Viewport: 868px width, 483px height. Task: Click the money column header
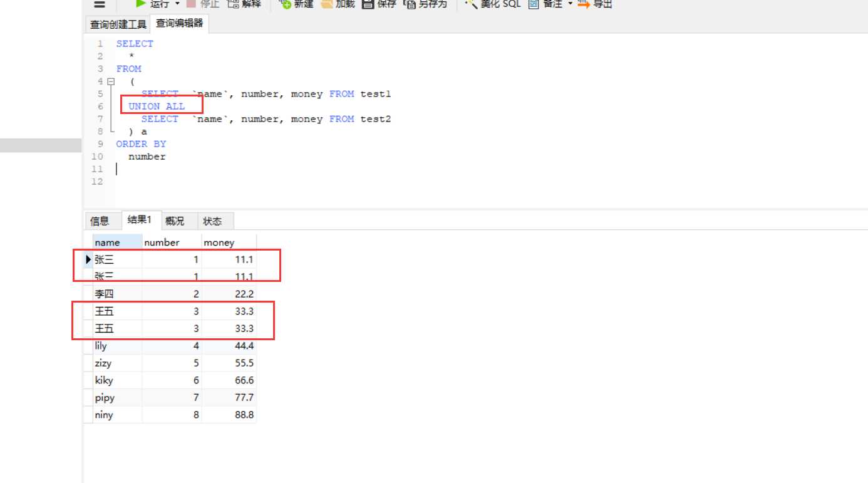click(x=229, y=242)
